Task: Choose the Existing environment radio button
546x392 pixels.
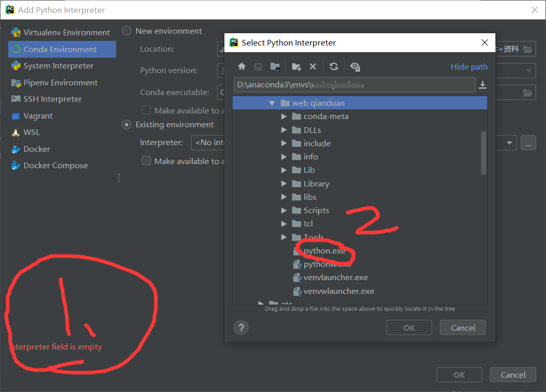Action: coord(127,124)
